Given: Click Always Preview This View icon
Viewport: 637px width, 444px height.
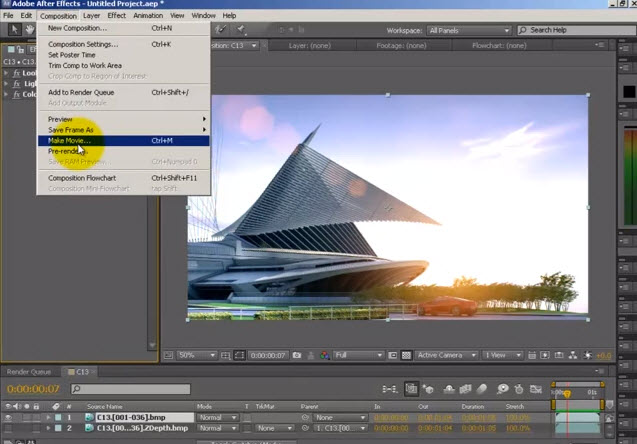Looking at the screenshot, I should tap(168, 355).
